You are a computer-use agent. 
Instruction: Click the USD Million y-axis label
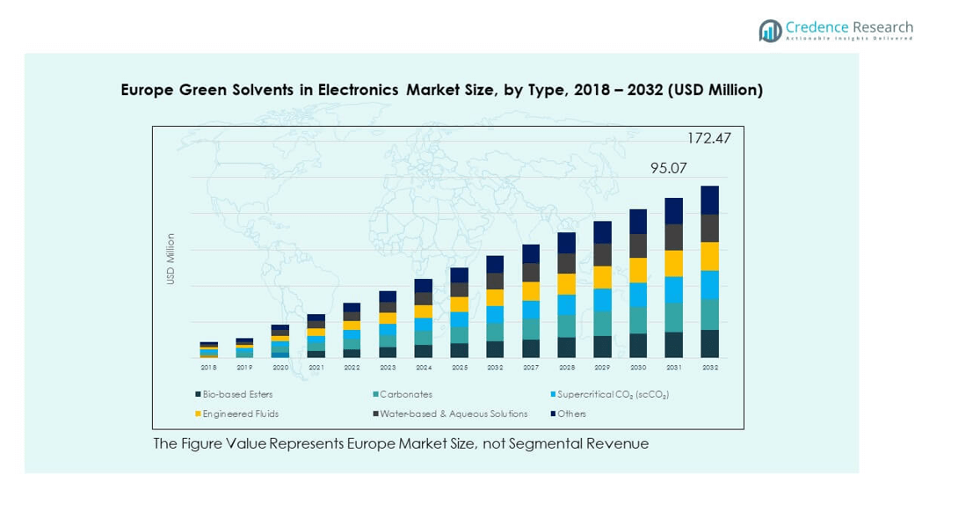tap(171, 259)
